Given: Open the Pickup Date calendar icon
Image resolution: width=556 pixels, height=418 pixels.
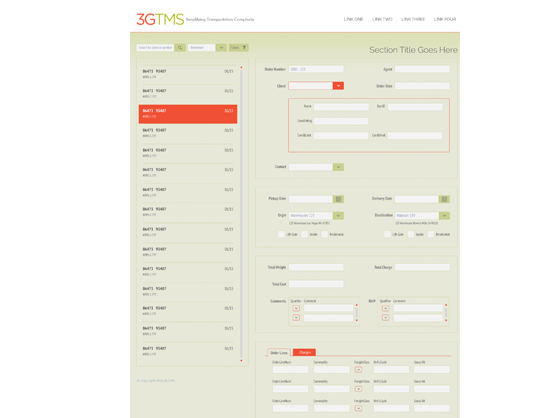Looking at the screenshot, I should (x=338, y=199).
